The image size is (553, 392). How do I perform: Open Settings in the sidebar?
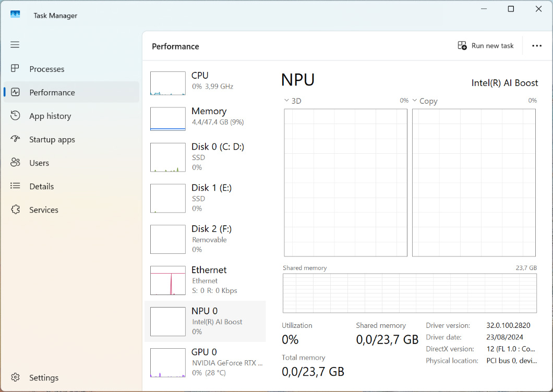coord(44,377)
